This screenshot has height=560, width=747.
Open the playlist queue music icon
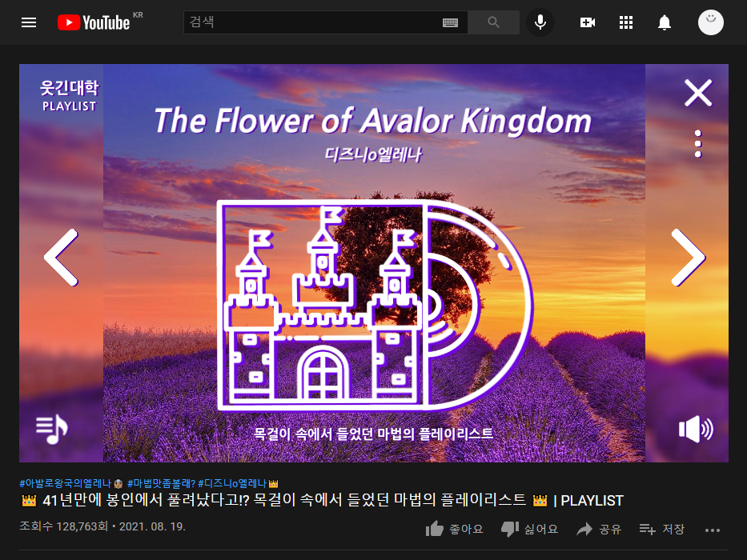click(x=52, y=429)
